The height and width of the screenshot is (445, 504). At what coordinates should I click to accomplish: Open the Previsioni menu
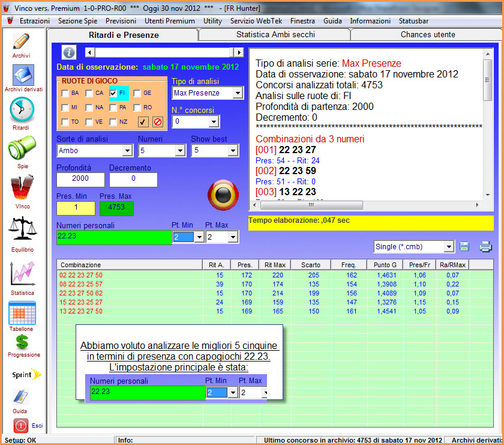coord(121,21)
